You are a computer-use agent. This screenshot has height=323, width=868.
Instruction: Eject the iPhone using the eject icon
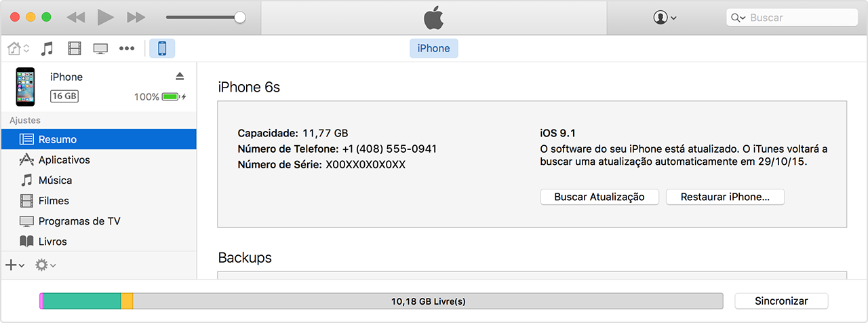(x=180, y=75)
